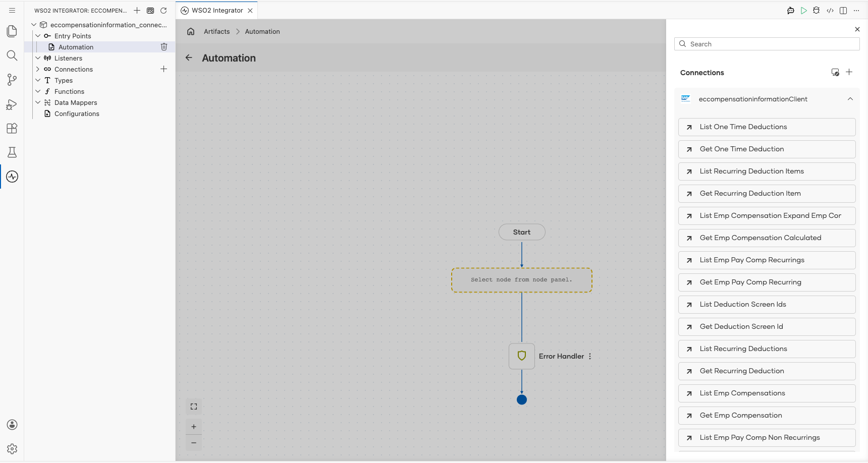The height and width of the screenshot is (463, 868).
Task: Run the integration with the play icon
Action: tap(804, 11)
